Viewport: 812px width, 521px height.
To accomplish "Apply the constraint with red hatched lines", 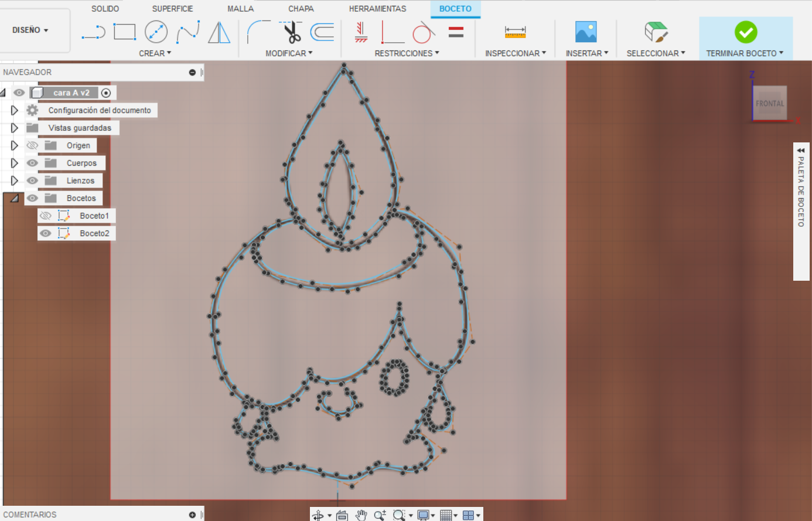I will [361, 32].
